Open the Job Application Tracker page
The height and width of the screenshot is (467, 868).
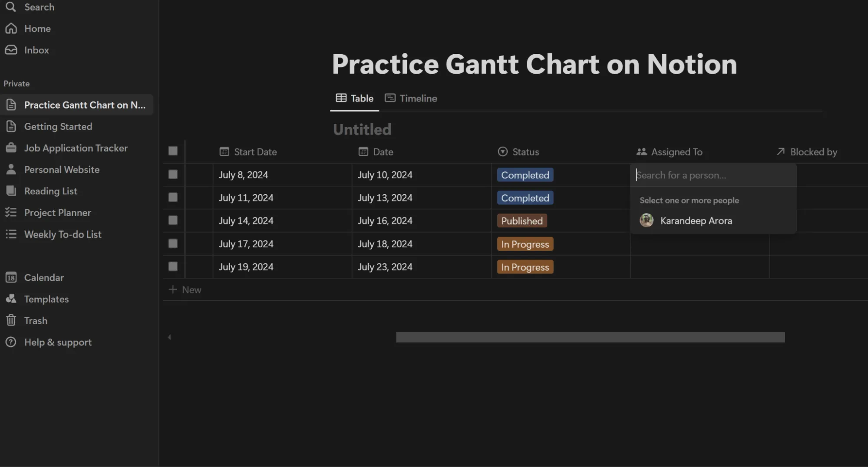pyautogui.click(x=76, y=148)
